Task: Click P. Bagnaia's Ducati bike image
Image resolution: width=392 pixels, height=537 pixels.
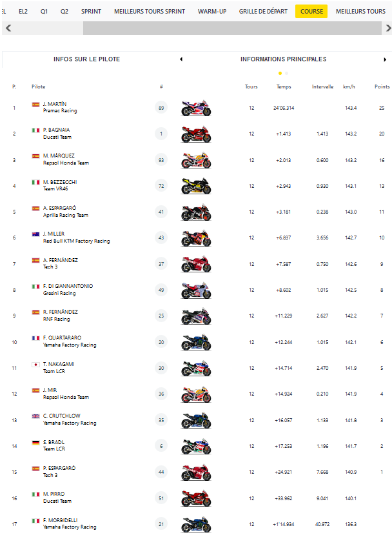Action: [196, 134]
